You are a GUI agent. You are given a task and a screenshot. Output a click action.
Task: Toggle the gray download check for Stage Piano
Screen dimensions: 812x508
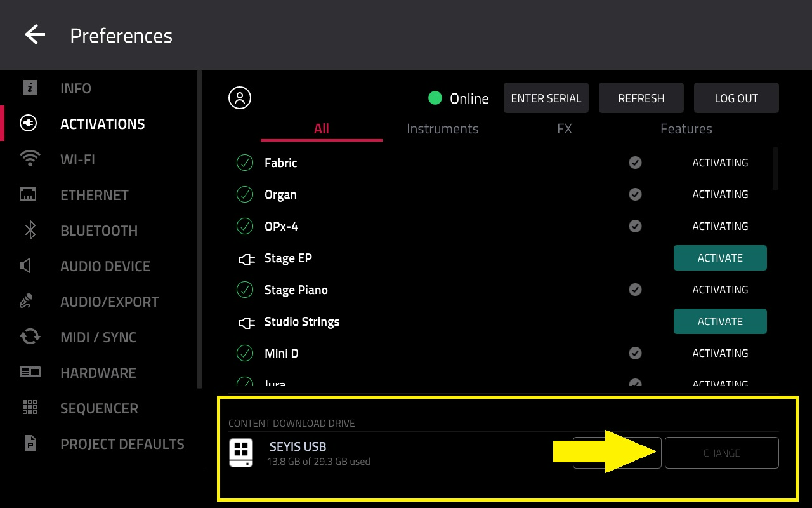[635, 290]
